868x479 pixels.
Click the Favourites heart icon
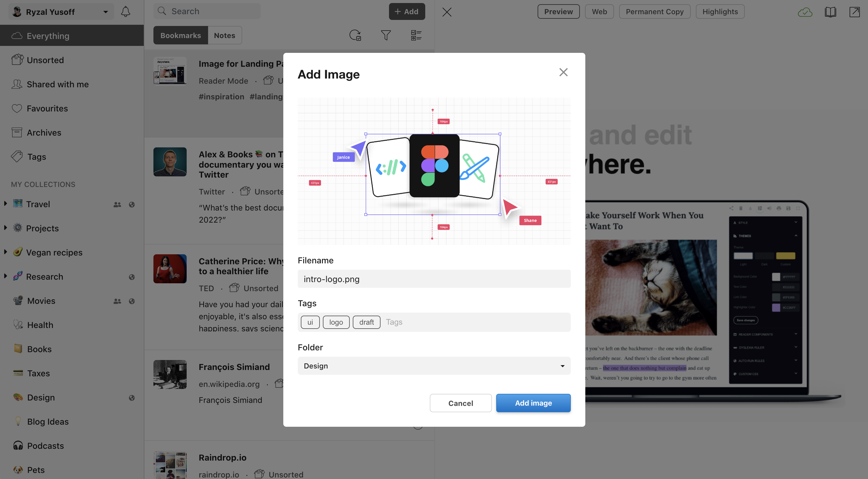[17, 108]
